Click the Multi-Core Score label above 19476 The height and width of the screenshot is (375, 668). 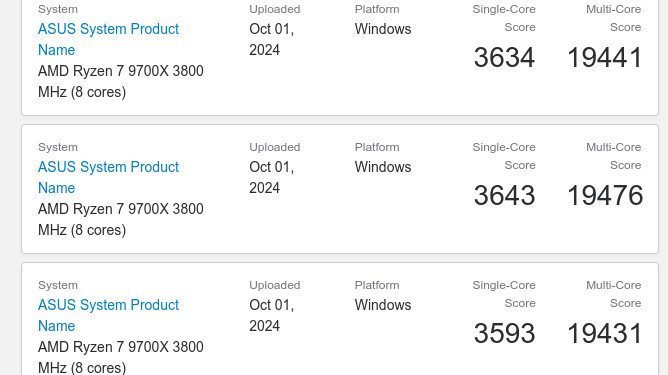click(613, 156)
